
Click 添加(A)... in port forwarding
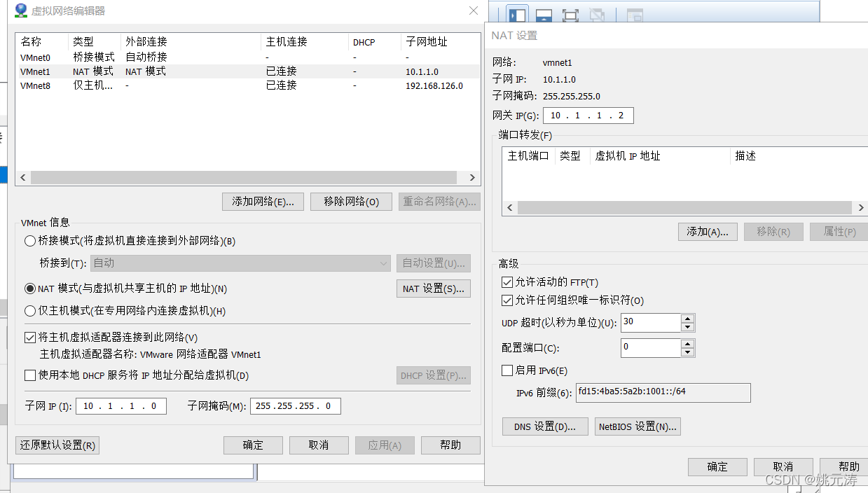pyautogui.click(x=708, y=232)
